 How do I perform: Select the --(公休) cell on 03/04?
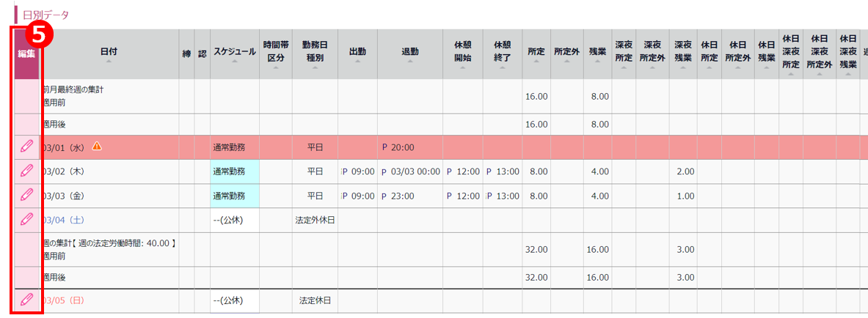[235, 220]
